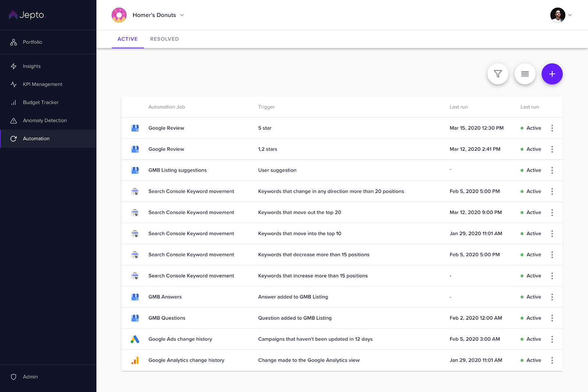This screenshot has height=392, width=588.
Task: Open the user profile menu chevron
Action: [570, 15]
